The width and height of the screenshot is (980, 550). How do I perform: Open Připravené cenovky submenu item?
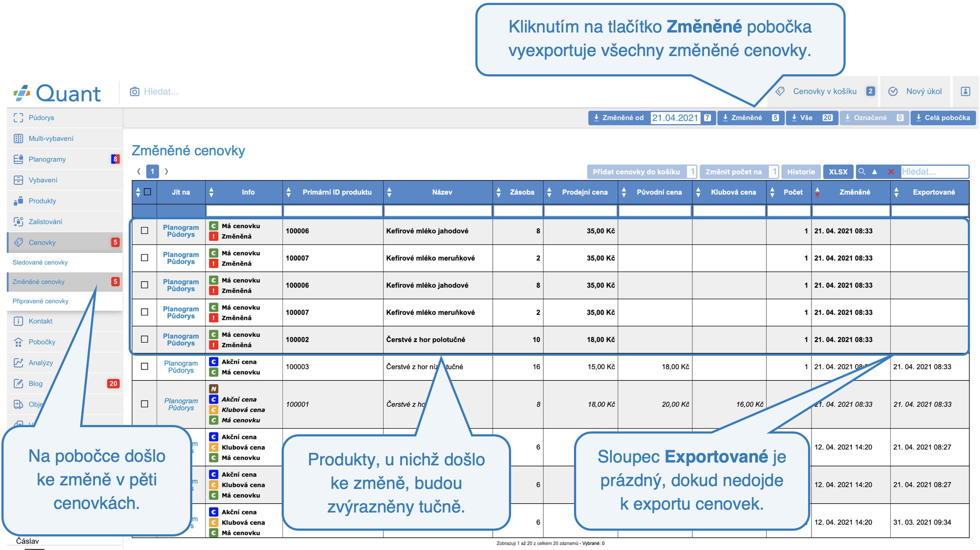pos(65,301)
